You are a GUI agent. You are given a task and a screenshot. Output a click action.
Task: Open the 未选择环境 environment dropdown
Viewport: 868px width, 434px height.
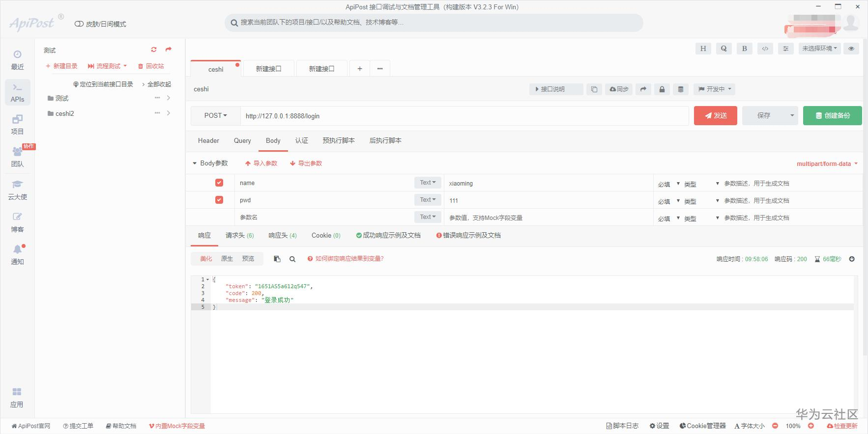[819, 49]
